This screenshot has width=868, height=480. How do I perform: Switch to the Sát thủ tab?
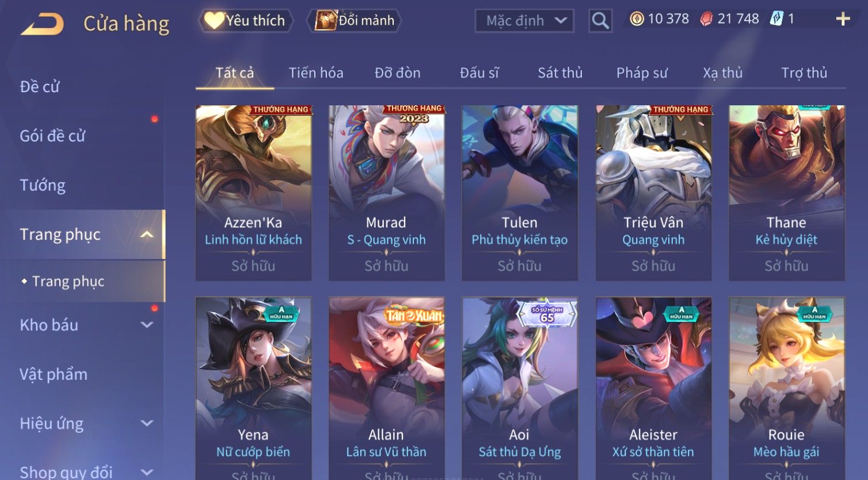point(560,73)
